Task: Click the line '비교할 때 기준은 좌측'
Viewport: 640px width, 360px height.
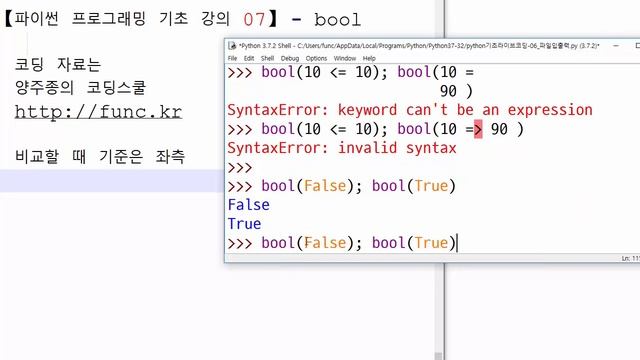Action: (100, 156)
